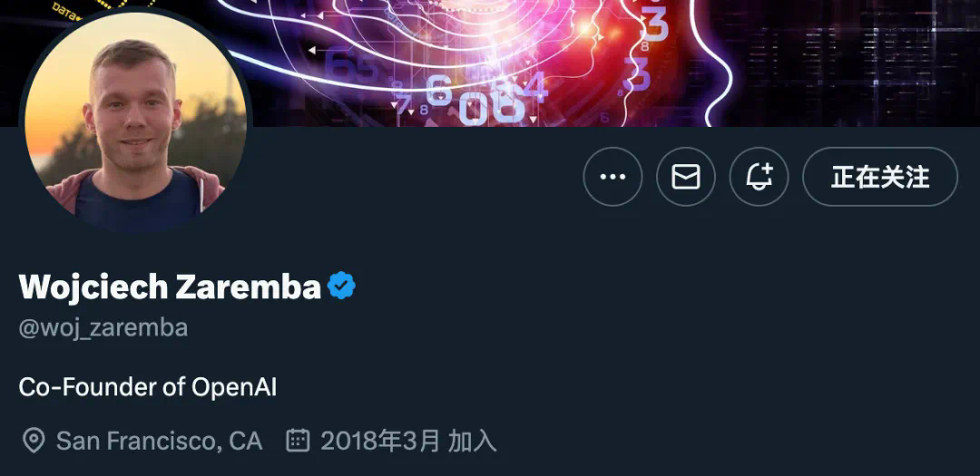980x476 pixels.
Task: Click the blue verified badge
Action: coord(341,287)
